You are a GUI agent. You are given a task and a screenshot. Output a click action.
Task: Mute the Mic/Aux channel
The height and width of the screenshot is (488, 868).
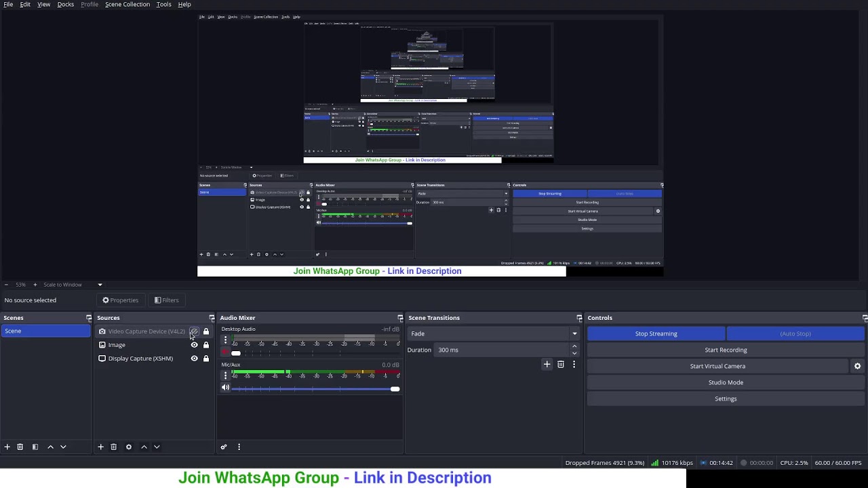tap(225, 388)
